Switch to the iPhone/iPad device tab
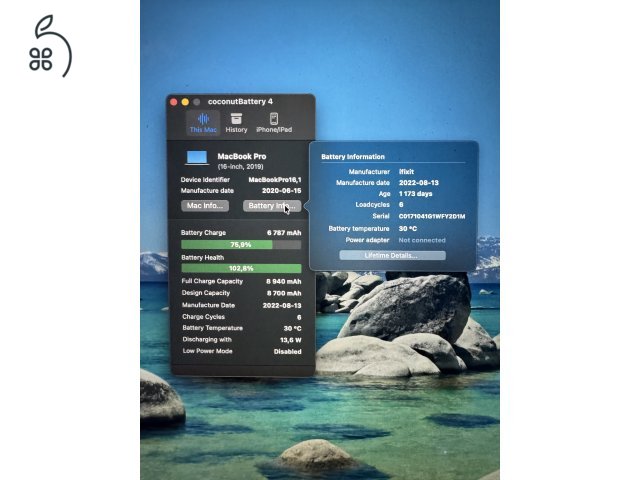The height and width of the screenshot is (480, 640). (274, 123)
